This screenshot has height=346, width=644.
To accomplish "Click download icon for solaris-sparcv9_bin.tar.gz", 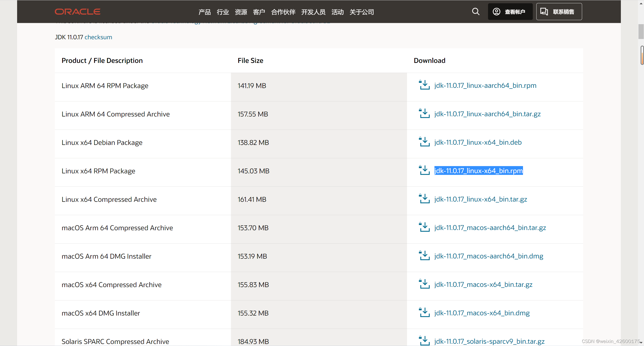I will [424, 341].
